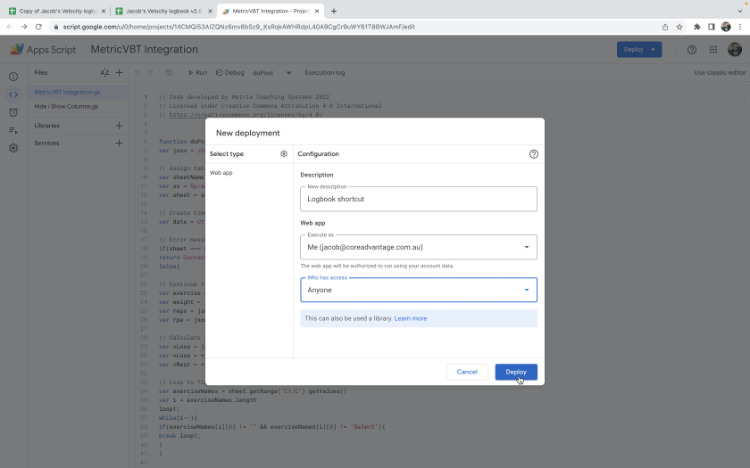Go forward in browser history
Viewport: 750px width, 468px height.
24,27
